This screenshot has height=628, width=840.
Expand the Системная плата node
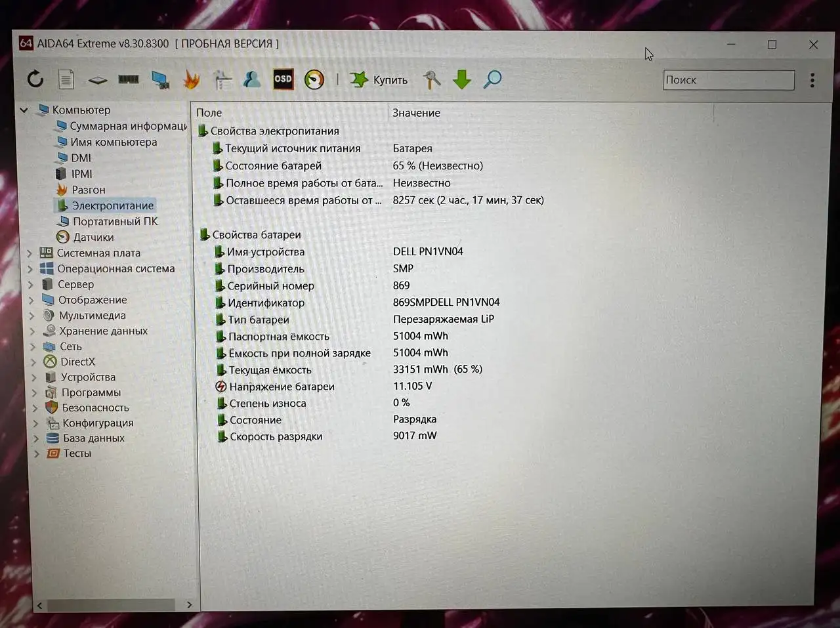(x=30, y=253)
